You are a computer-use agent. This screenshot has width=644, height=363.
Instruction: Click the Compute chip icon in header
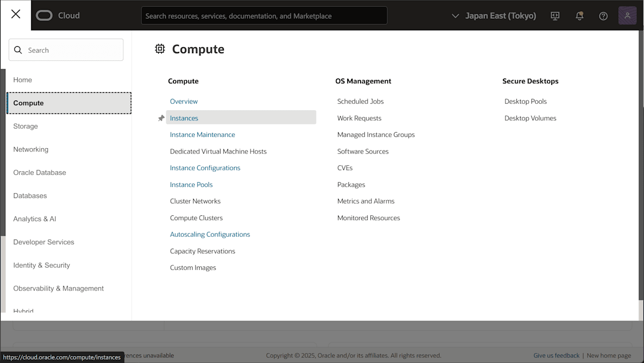pos(160,49)
